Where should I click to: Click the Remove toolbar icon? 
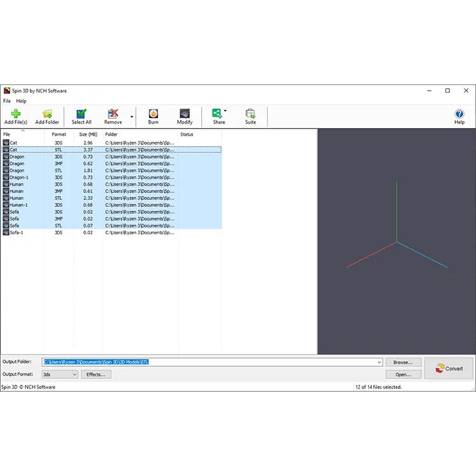(x=113, y=117)
